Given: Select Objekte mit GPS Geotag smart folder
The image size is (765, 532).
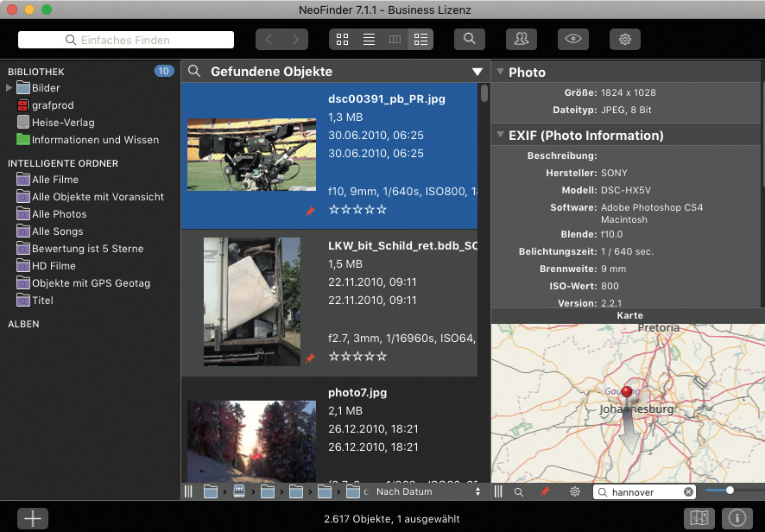Looking at the screenshot, I should click(91, 283).
